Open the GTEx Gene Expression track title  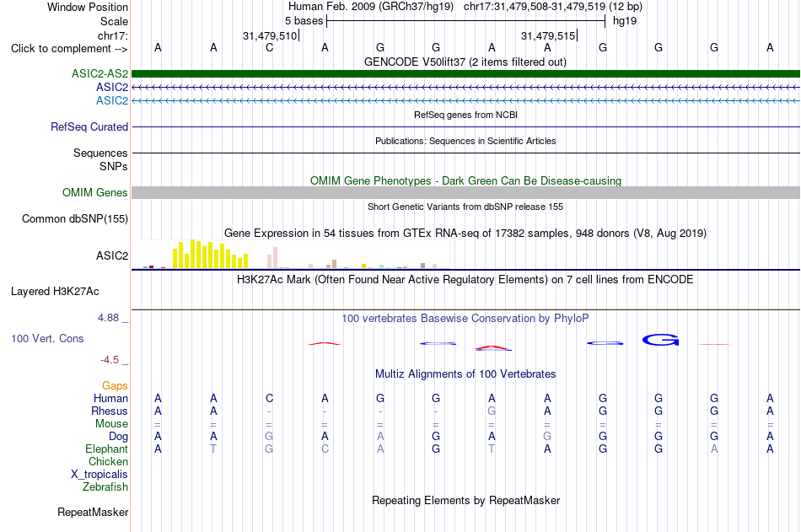465,233
